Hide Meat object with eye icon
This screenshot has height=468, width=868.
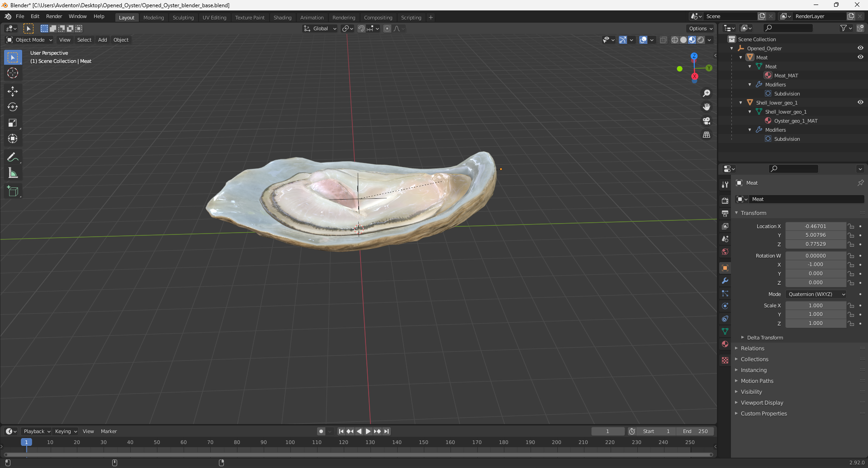point(860,57)
